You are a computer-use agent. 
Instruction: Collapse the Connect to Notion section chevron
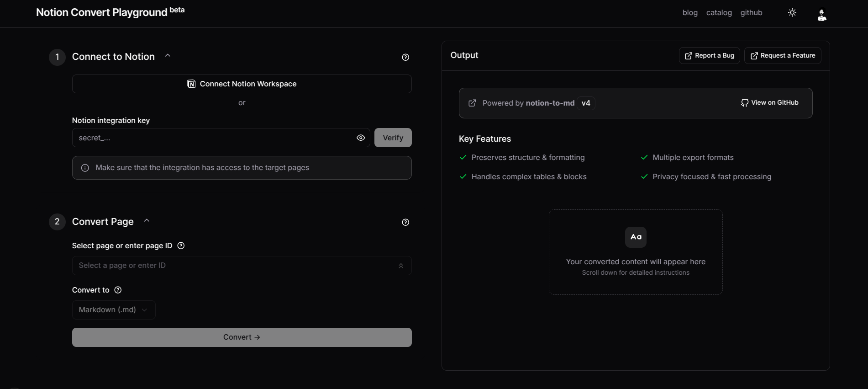(168, 55)
